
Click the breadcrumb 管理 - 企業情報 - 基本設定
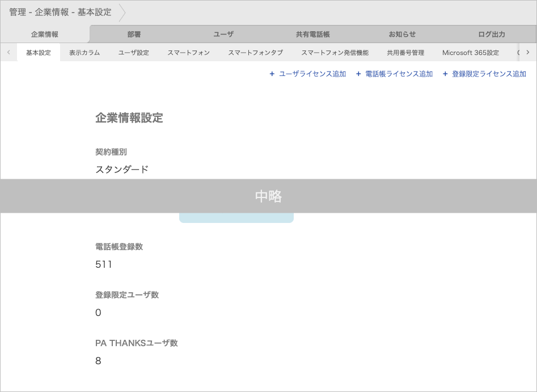[60, 12]
